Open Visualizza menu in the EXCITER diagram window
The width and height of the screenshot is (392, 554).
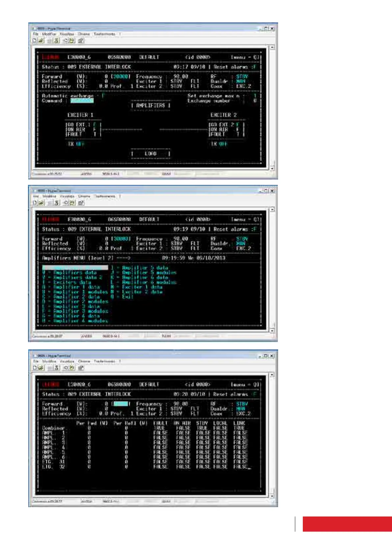67,34
